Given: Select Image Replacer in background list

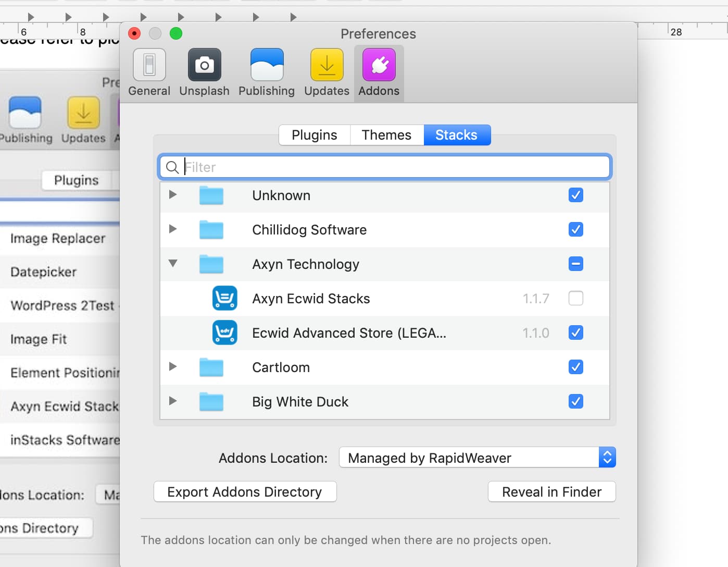Looking at the screenshot, I should (58, 239).
